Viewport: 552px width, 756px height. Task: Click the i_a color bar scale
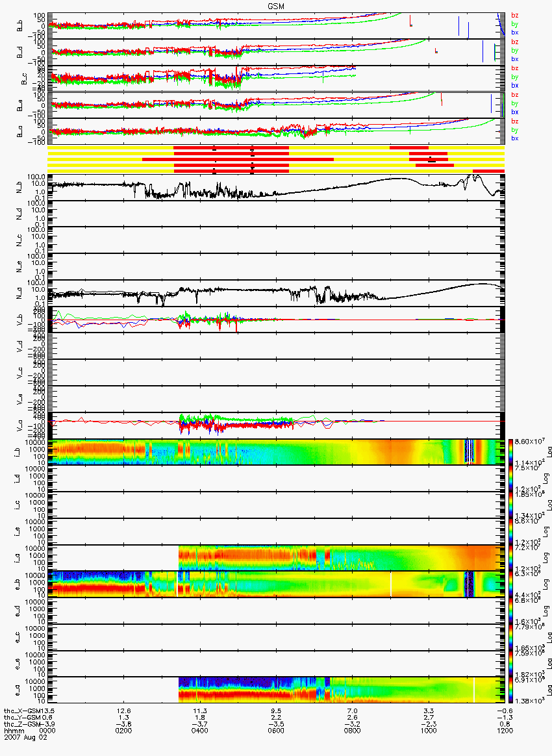tap(510, 558)
